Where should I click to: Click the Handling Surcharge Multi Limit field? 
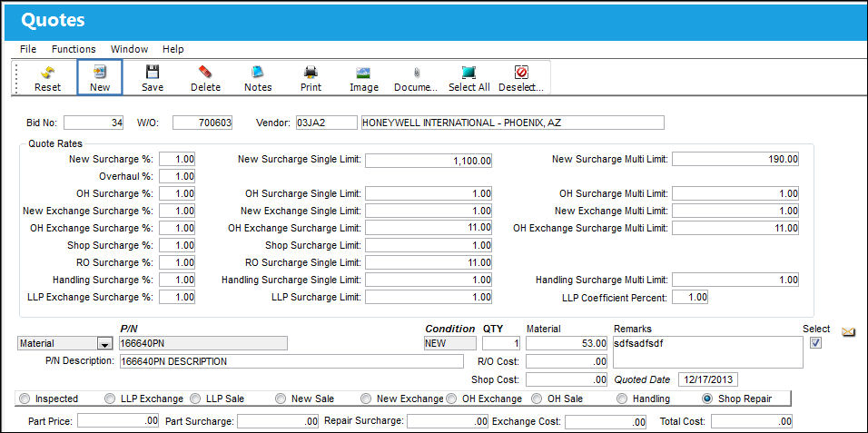click(x=735, y=280)
